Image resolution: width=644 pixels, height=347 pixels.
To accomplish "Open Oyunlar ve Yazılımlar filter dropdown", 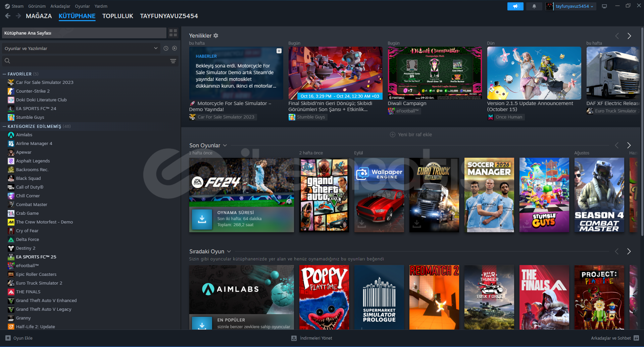I will tap(81, 48).
